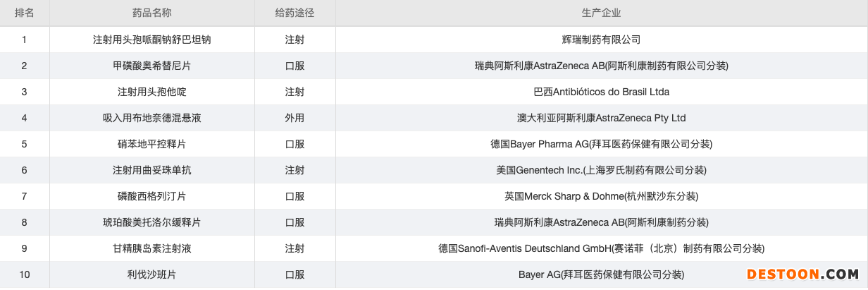
Task: Click the 给药途径 column header
Action: tap(294, 13)
